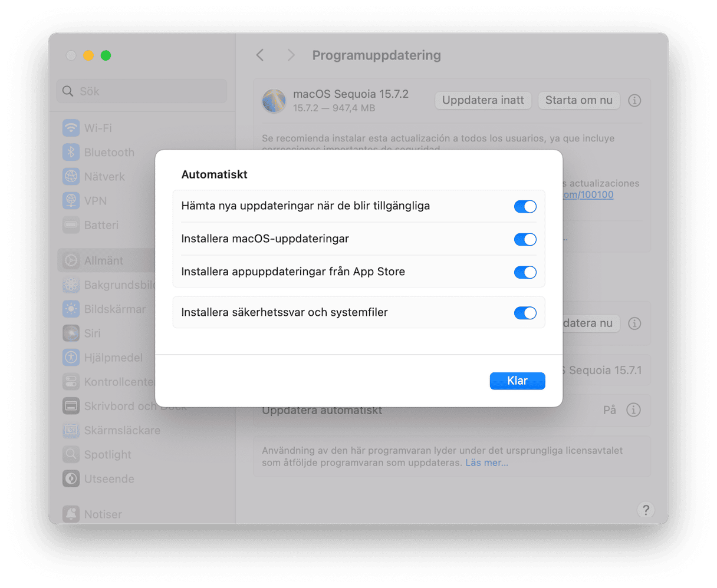The image size is (717, 588).
Task: Open Siri settings icon
Action: [x=71, y=333]
